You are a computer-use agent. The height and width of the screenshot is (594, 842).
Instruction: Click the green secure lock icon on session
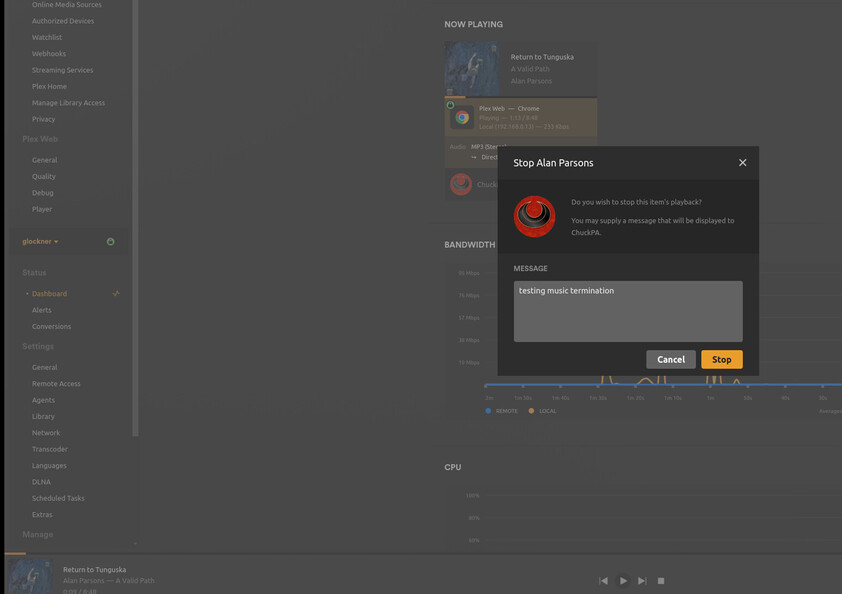(x=451, y=105)
